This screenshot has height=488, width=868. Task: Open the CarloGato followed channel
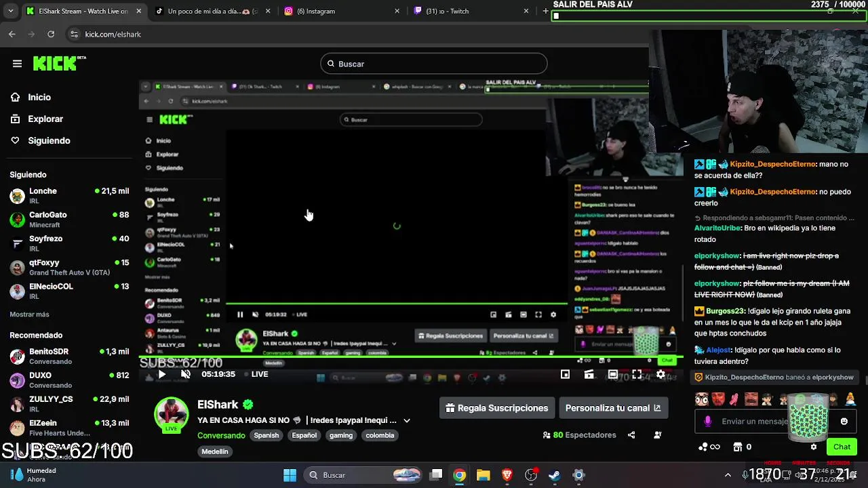coord(69,220)
